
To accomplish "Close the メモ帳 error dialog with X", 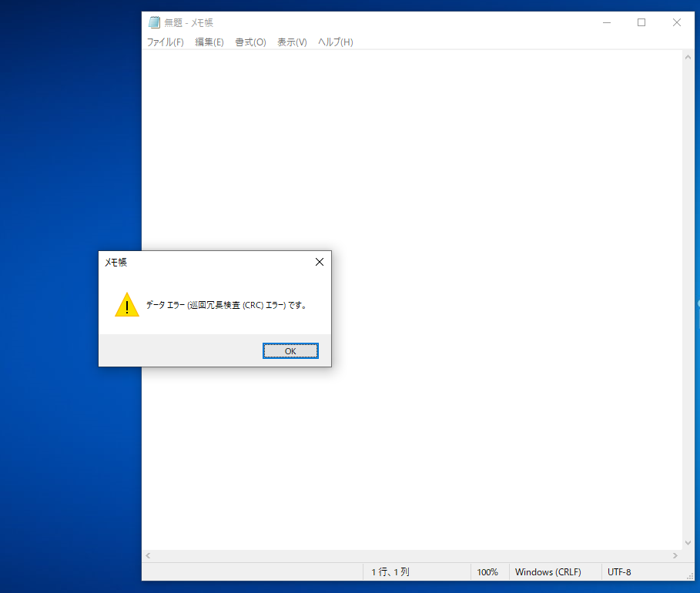I will 320,262.
